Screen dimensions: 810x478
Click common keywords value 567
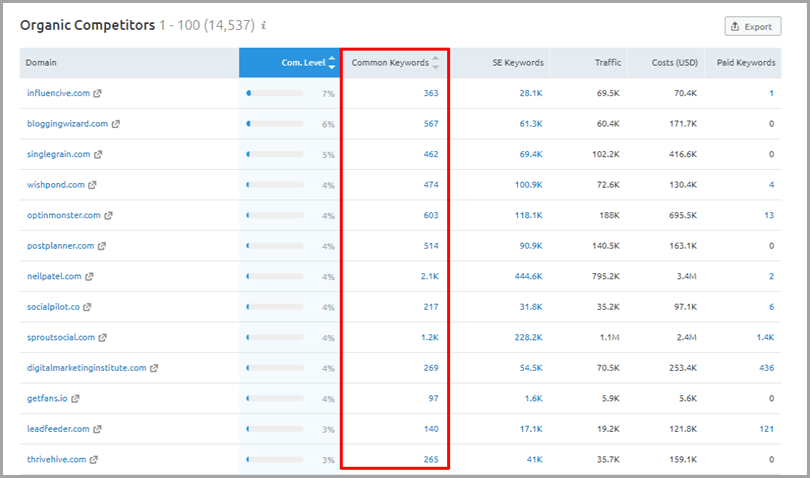click(431, 124)
